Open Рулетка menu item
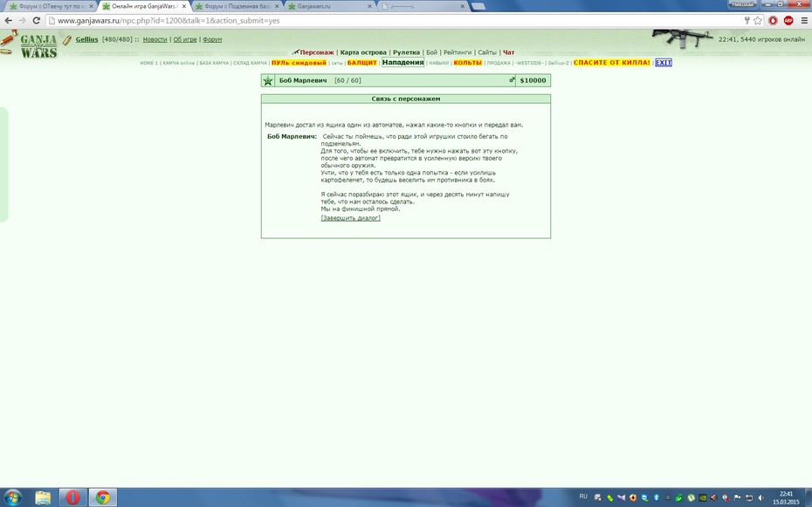Viewport: 812px width, 507px height. tap(406, 52)
